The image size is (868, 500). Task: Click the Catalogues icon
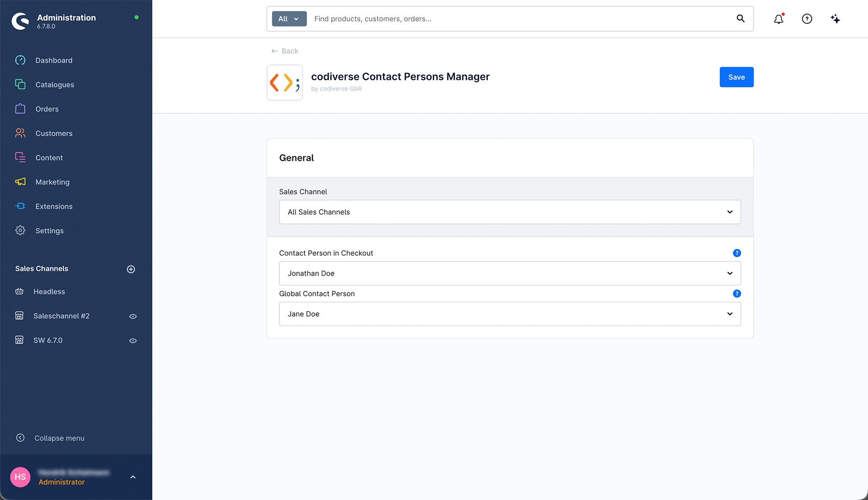pyautogui.click(x=20, y=84)
